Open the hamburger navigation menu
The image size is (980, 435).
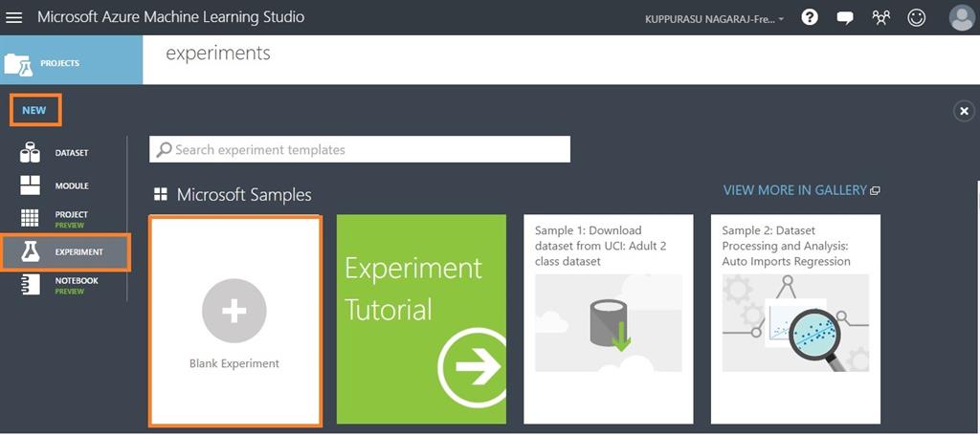(x=14, y=17)
